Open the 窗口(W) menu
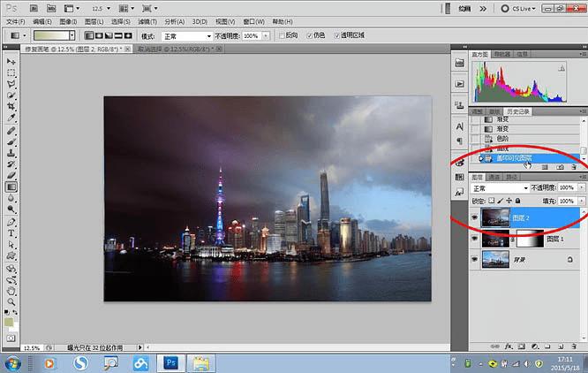Image resolution: width=588 pixels, height=373 pixels. pyautogui.click(x=254, y=22)
